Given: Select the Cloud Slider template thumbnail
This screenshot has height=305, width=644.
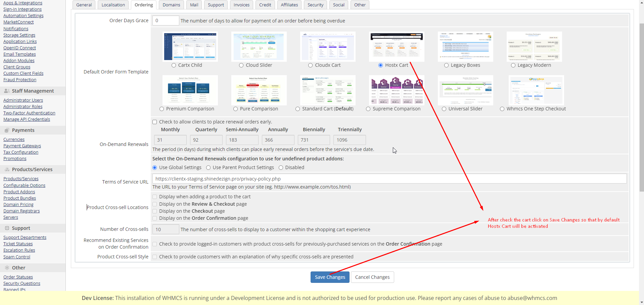Looking at the screenshot, I should [259, 47].
